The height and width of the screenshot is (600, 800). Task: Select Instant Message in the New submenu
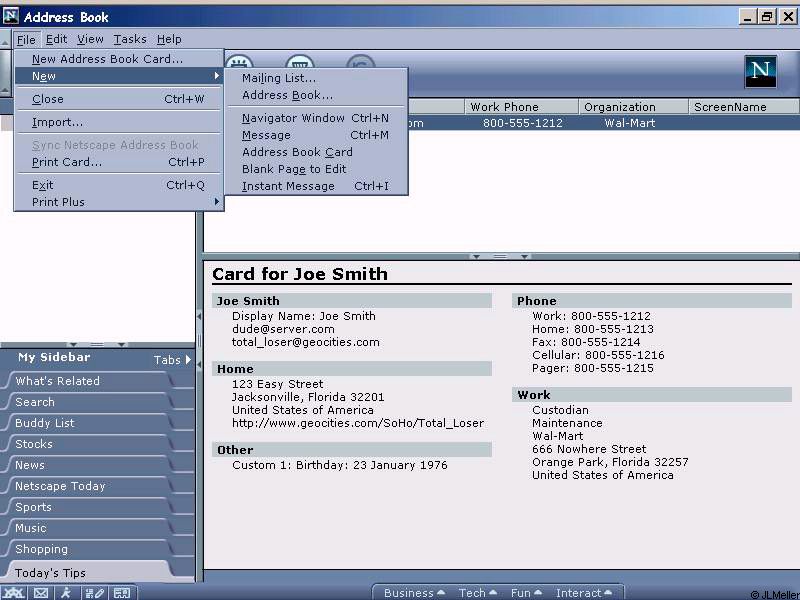[316, 186]
